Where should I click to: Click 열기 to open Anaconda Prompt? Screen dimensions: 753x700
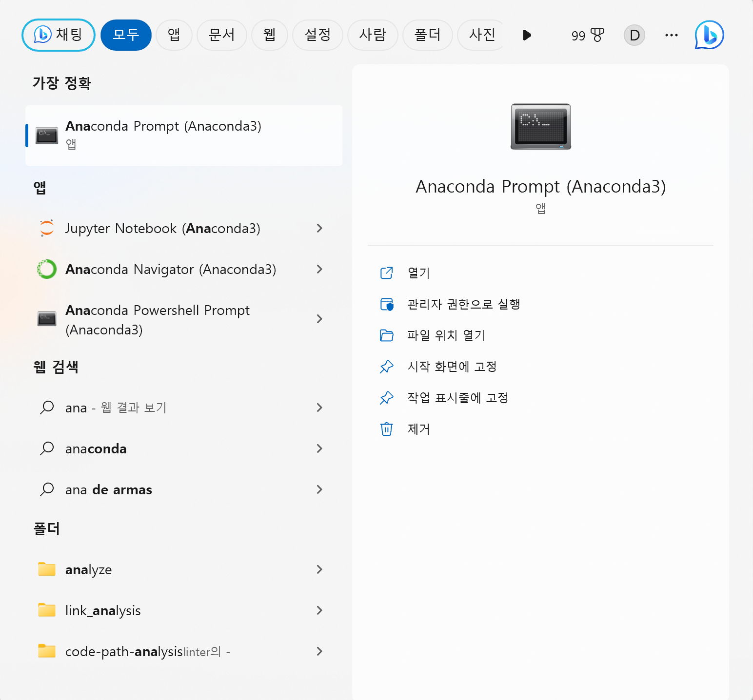coord(418,273)
